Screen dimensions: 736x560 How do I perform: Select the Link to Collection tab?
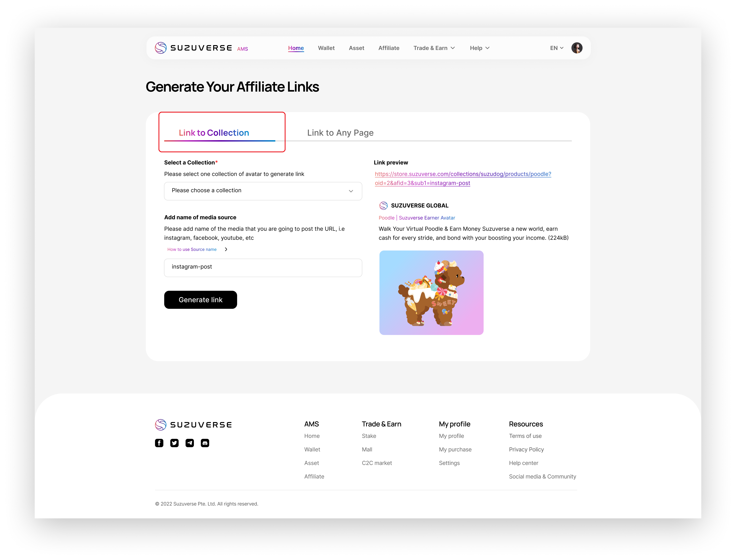coord(214,133)
